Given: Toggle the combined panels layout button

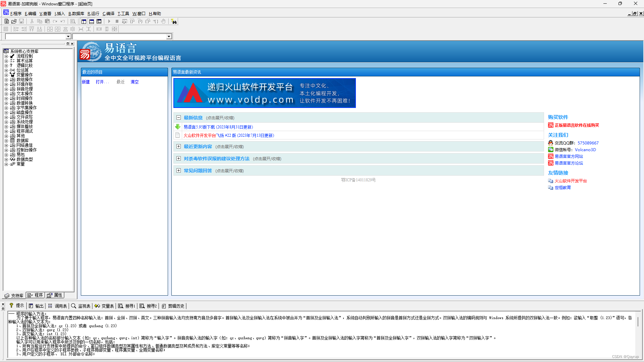Looking at the screenshot, I should point(99,21).
